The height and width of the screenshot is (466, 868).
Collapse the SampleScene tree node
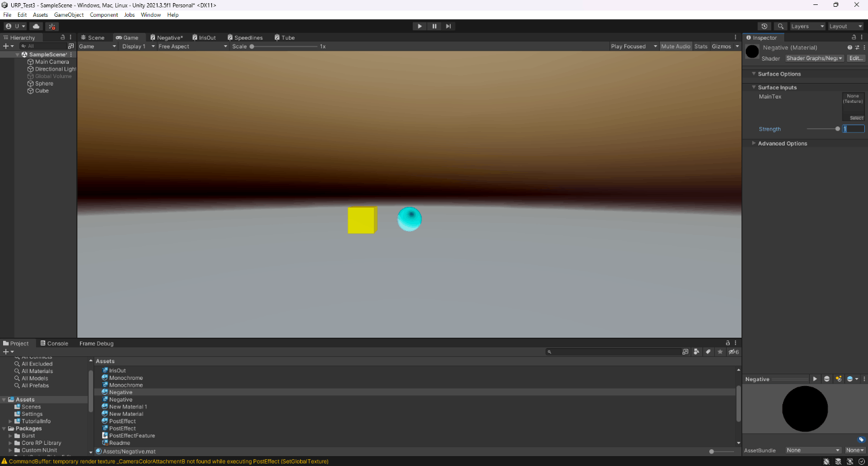[x=17, y=55]
